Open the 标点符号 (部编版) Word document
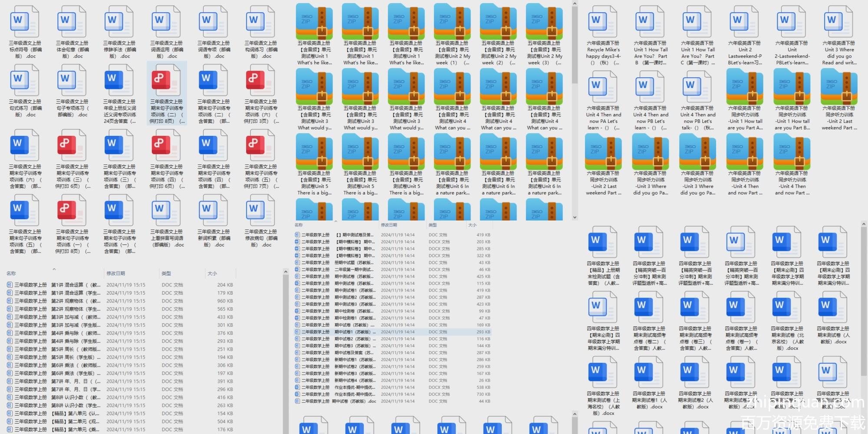Screen dimensions: 868x434 (25, 22)
